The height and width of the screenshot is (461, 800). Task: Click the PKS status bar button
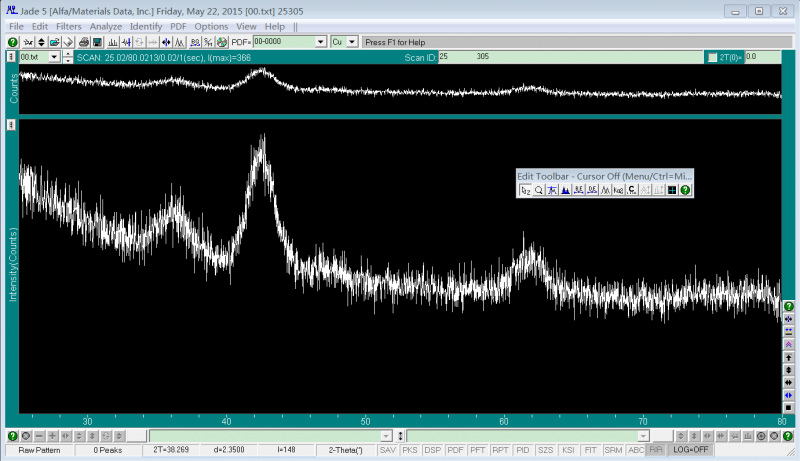pyautogui.click(x=410, y=451)
